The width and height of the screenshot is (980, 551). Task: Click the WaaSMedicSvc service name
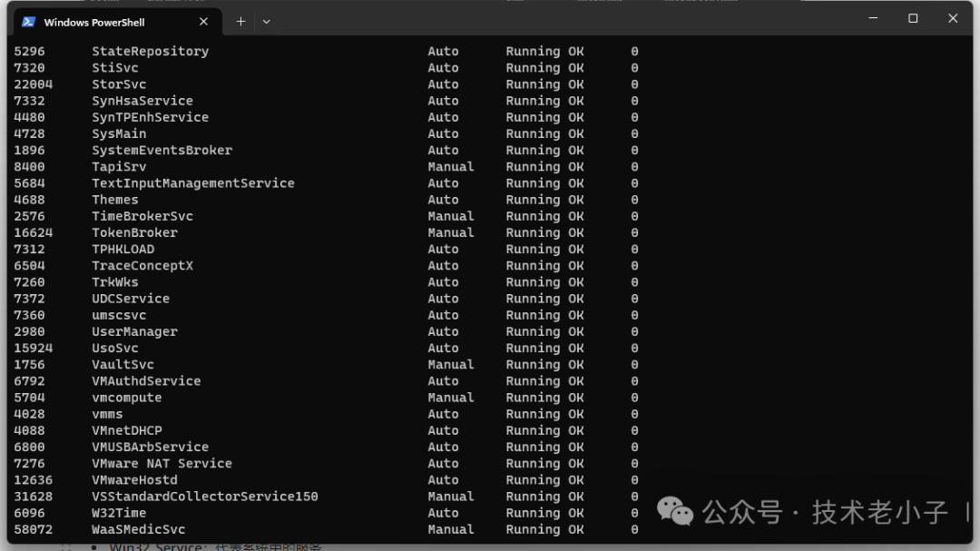[x=138, y=529]
